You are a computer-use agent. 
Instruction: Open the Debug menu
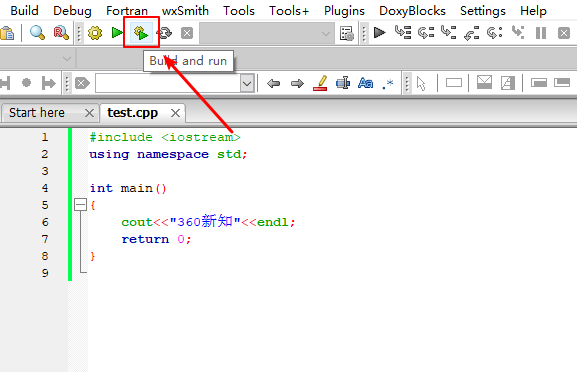72,11
